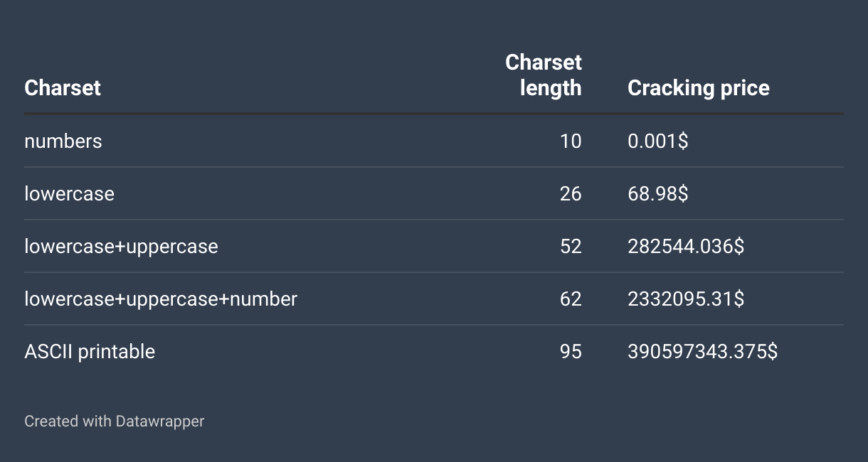Viewport: 868px width, 462px height.
Task: Click the thick divider under table headers
Action: [x=434, y=114]
